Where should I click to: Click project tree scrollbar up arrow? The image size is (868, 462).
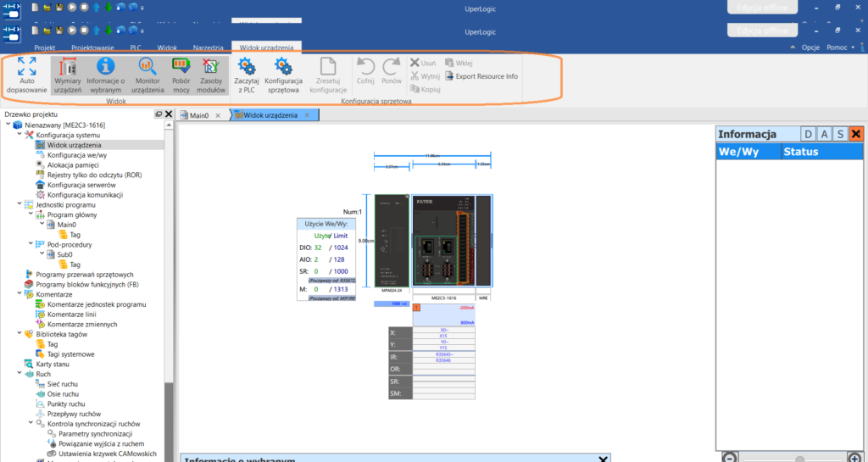[169, 125]
